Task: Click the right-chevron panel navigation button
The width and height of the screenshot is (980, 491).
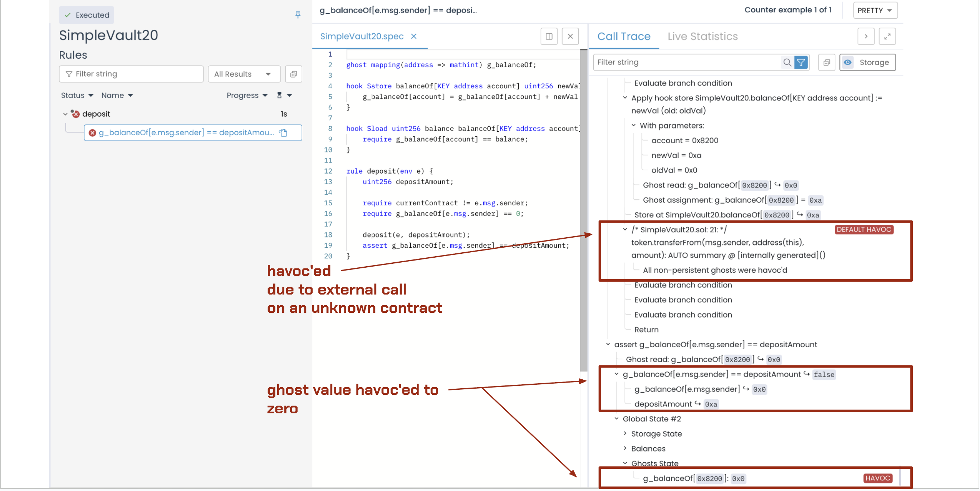Action: (866, 36)
